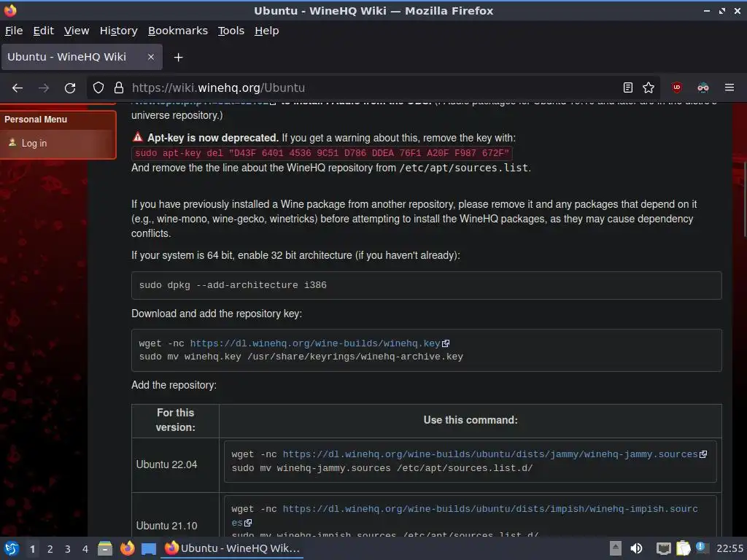The image size is (747, 560).
Task: Open the View menu
Action: 77,31
